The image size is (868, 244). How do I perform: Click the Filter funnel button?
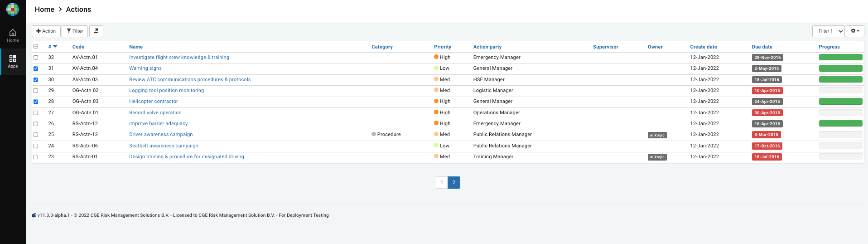pyautogui.click(x=75, y=31)
